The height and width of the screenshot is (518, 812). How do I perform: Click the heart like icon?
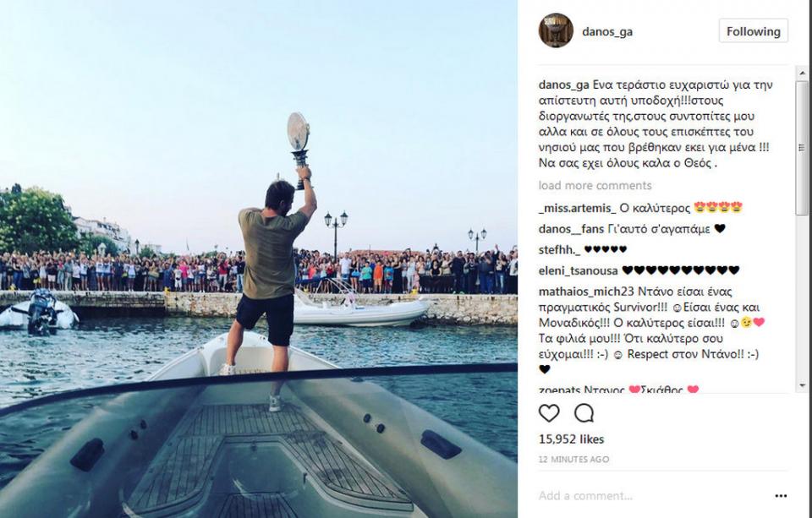pyautogui.click(x=549, y=413)
